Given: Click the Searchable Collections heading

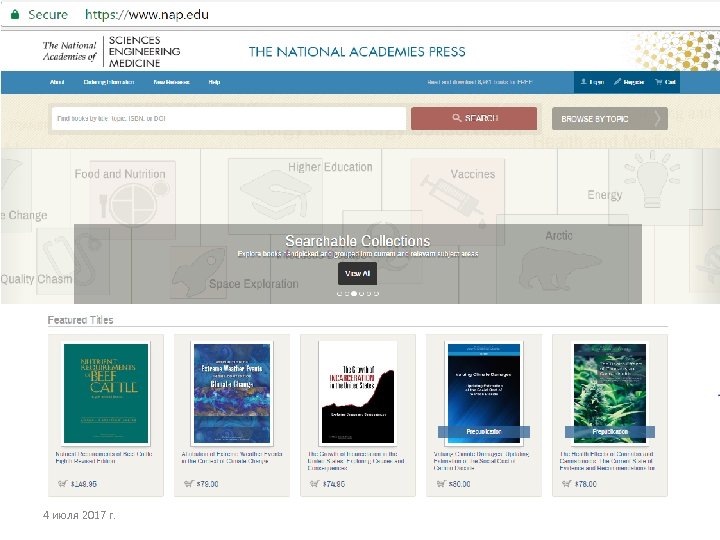Looking at the screenshot, I should tap(358, 241).
